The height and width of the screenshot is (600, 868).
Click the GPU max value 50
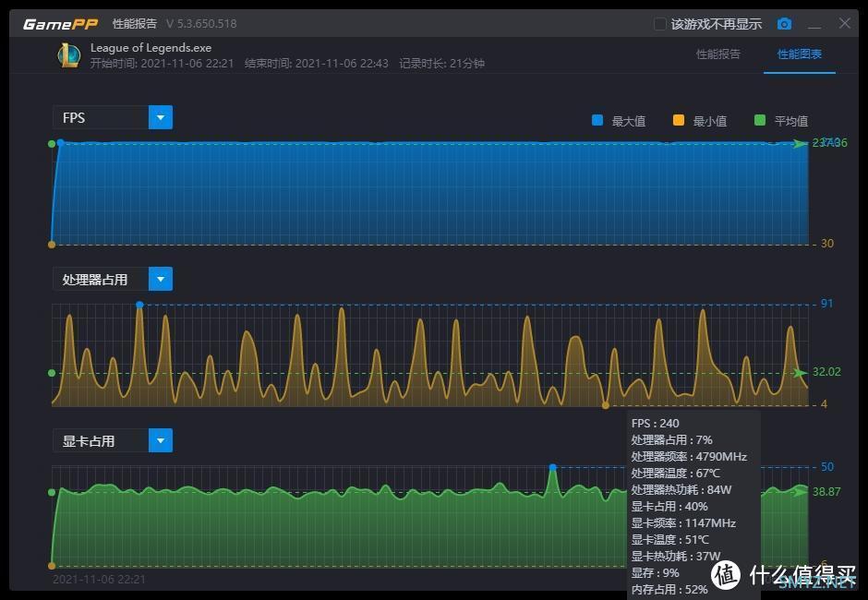[827, 466]
